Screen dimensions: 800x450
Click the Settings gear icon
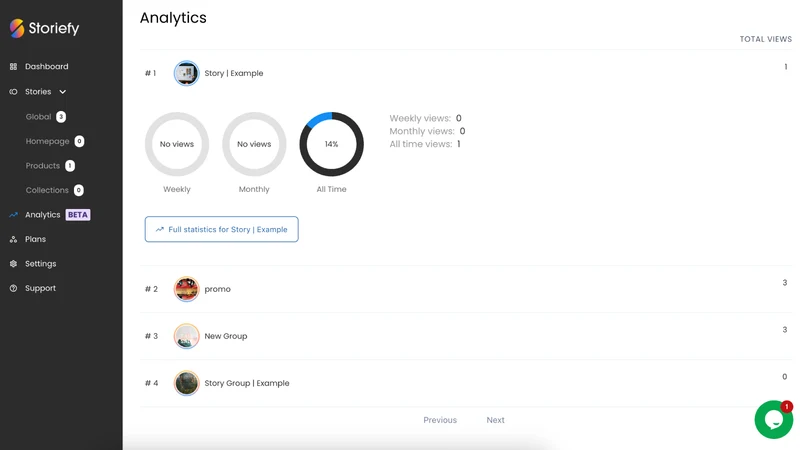point(13,264)
